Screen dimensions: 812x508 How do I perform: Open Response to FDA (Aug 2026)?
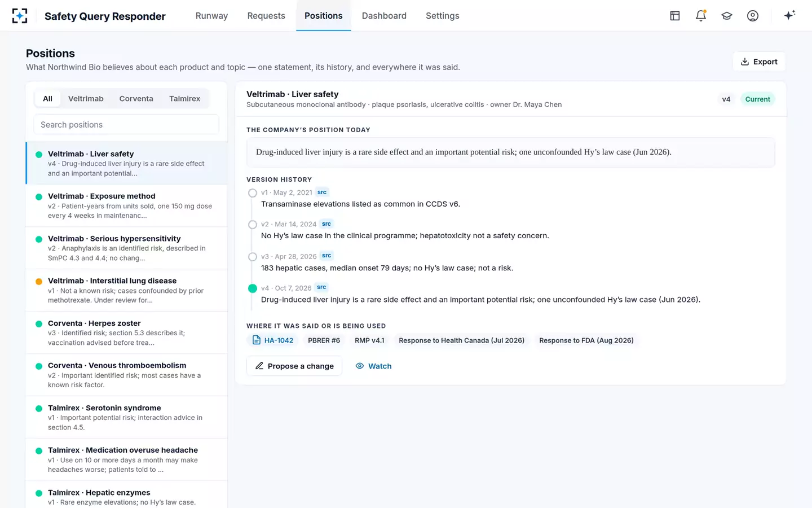[586, 340]
